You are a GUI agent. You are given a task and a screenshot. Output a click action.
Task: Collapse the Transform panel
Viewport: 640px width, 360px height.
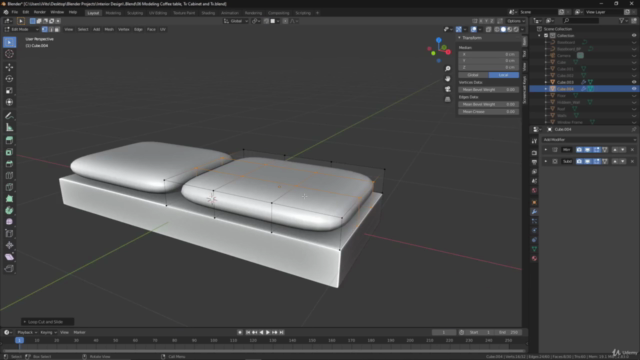460,38
